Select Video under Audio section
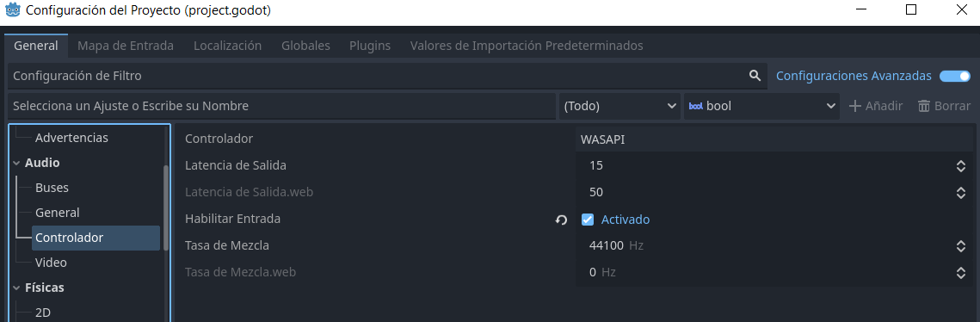 point(52,263)
